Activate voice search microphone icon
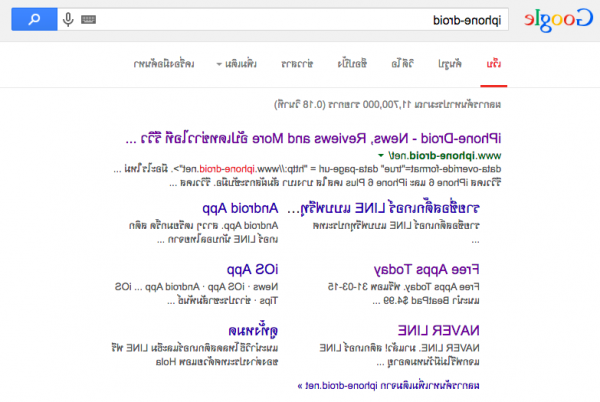 [68, 19]
